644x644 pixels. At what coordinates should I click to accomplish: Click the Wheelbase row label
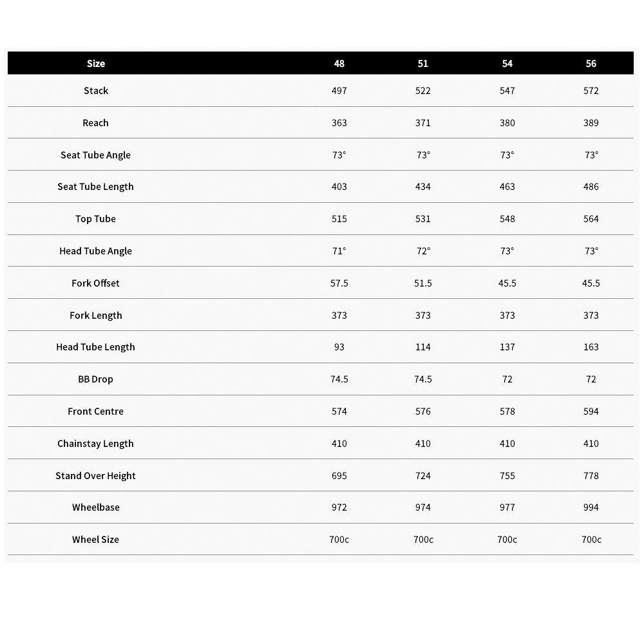(96, 507)
